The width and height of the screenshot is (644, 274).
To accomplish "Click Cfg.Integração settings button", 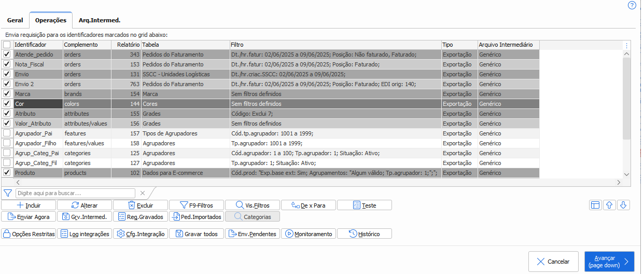I will pyautogui.click(x=141, y=234).
